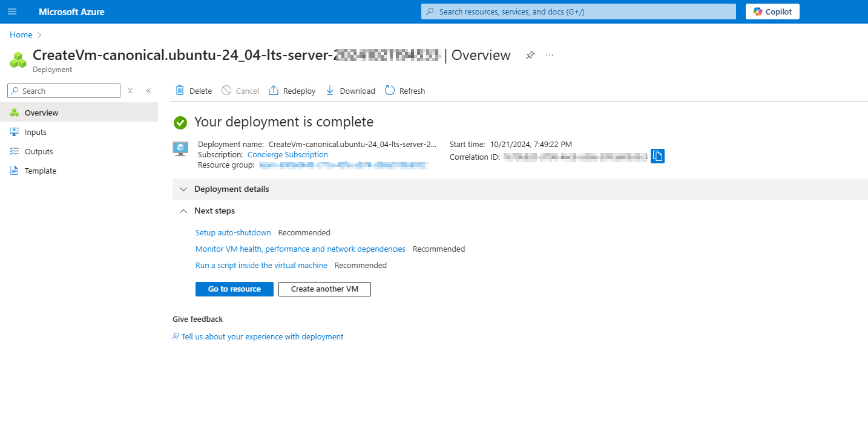Screen dimensions: 868x435
Task: Open Inputs in left menu
Action: (x=79, y=132)
